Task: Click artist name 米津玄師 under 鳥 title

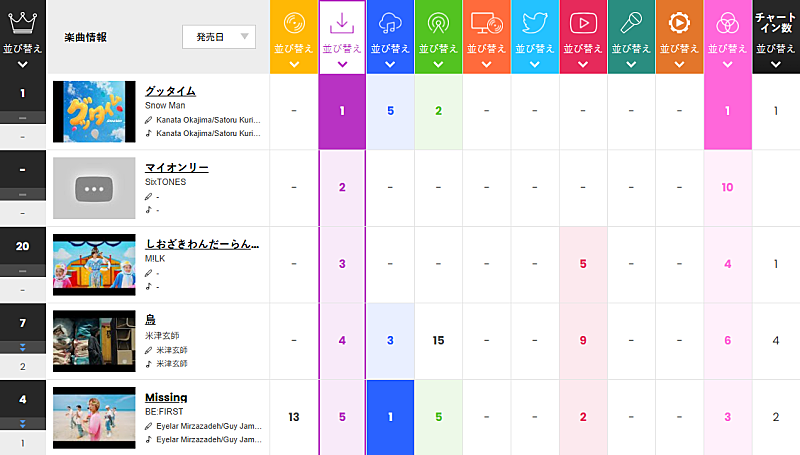Action: click(x=162, y=335)
